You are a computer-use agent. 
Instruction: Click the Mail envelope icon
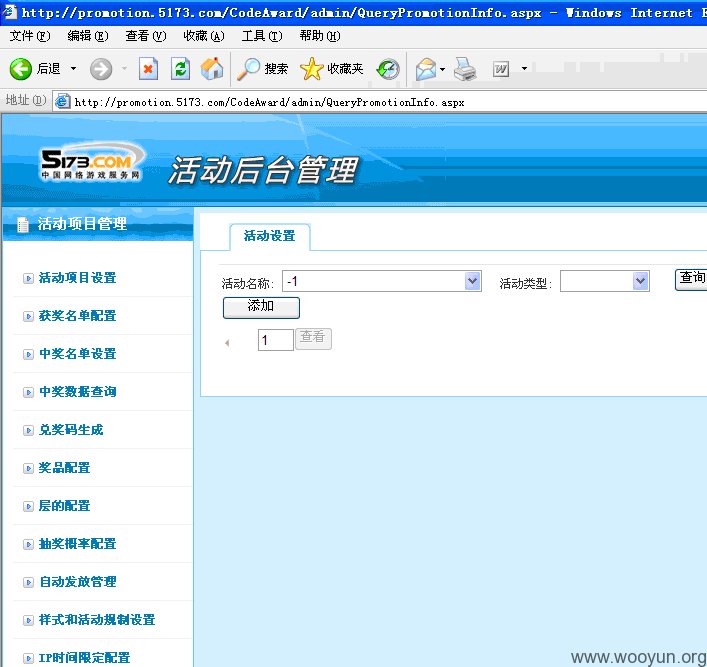426,69
